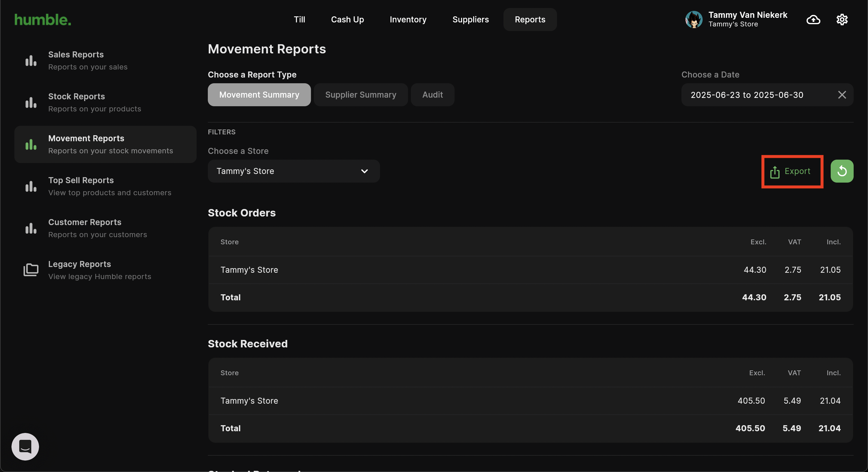Click the Store header in Stock Orders table
Viewport: 868px width, 472px height.
[x=229, y=242]
